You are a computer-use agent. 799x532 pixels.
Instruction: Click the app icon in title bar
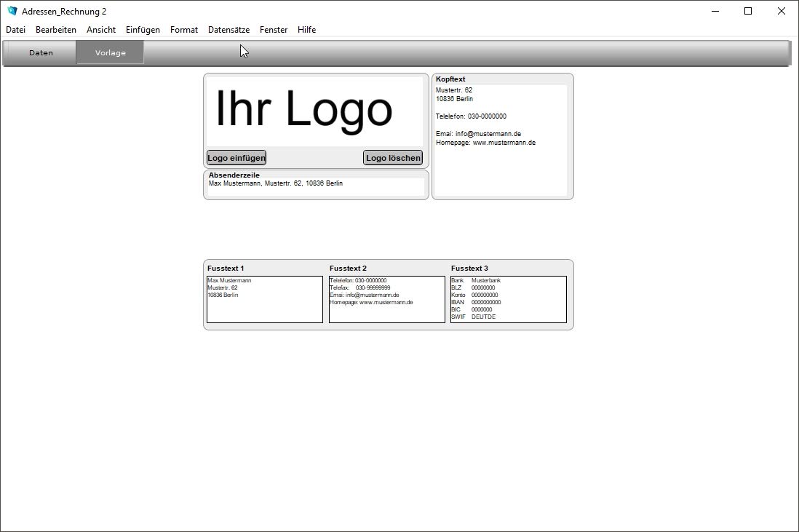[x=12, y=11]
